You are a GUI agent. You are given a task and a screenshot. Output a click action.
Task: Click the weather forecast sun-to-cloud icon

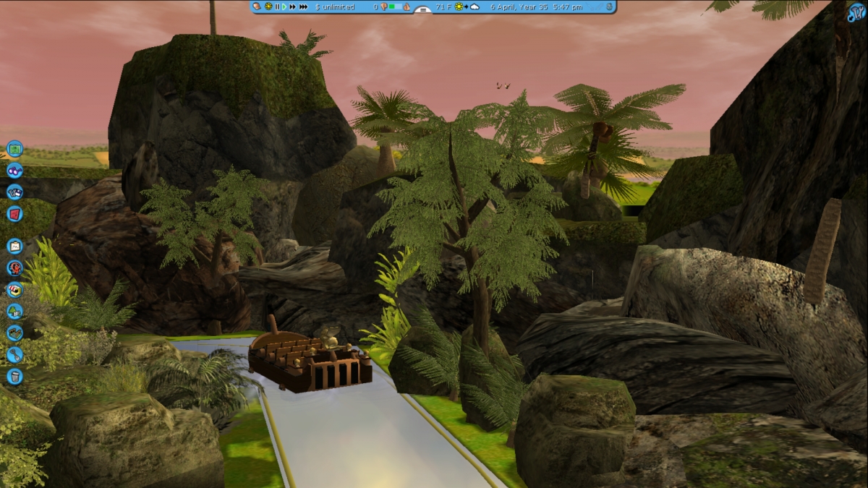[x=468, y=7]
